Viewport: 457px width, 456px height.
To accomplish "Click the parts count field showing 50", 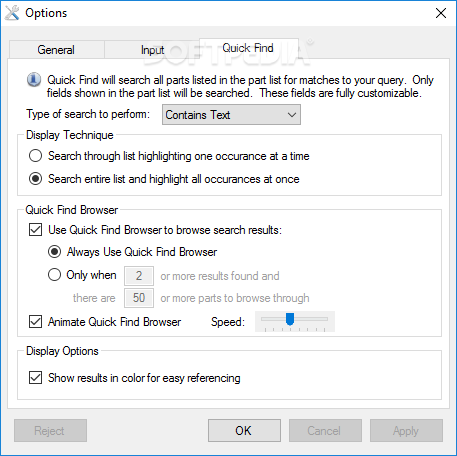I will [x=139, y=298].
